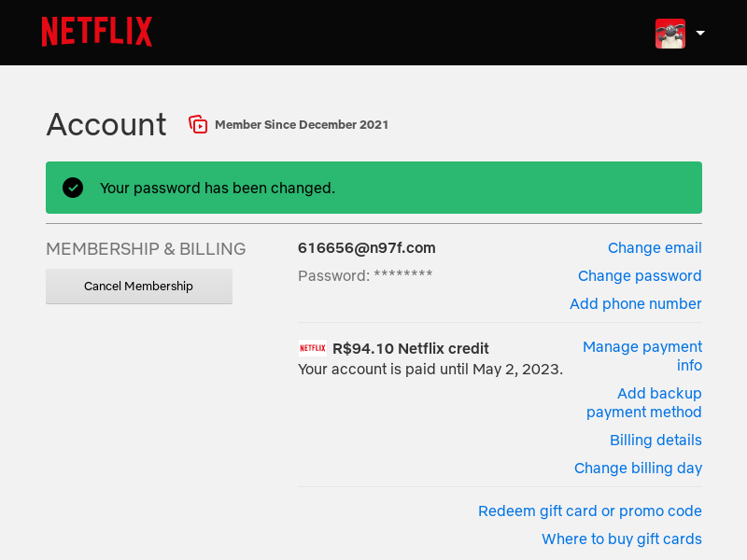View Billing details link

click(x=656, y=440)
